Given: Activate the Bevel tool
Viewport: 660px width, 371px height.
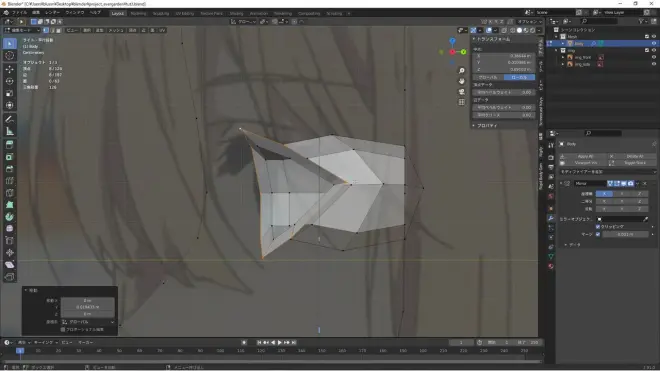Looking at the screenshot, I should point(10,169).
